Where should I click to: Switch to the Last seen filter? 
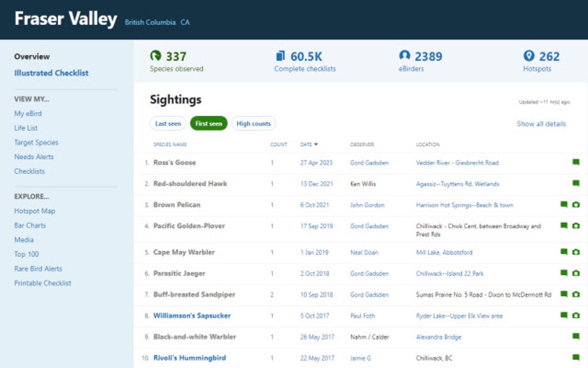(168, 123)
